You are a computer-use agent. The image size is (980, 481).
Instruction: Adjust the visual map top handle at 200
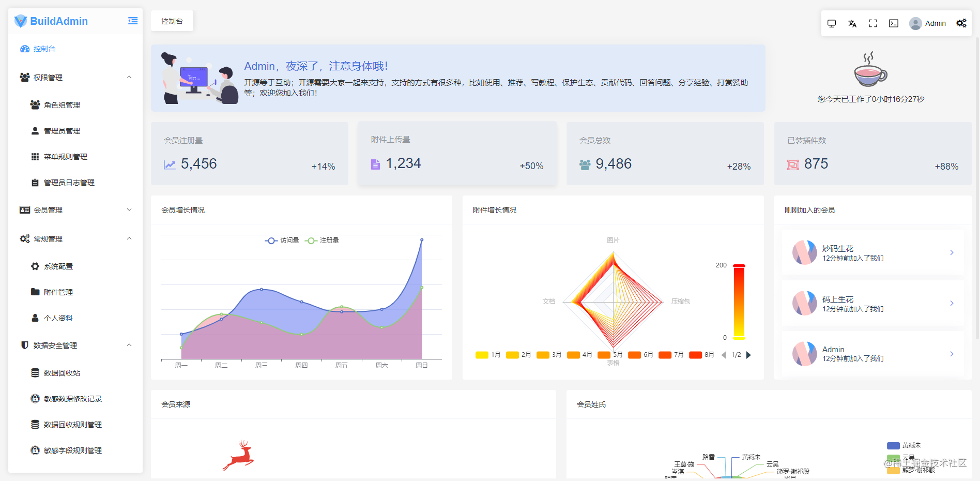coord(739,266)
